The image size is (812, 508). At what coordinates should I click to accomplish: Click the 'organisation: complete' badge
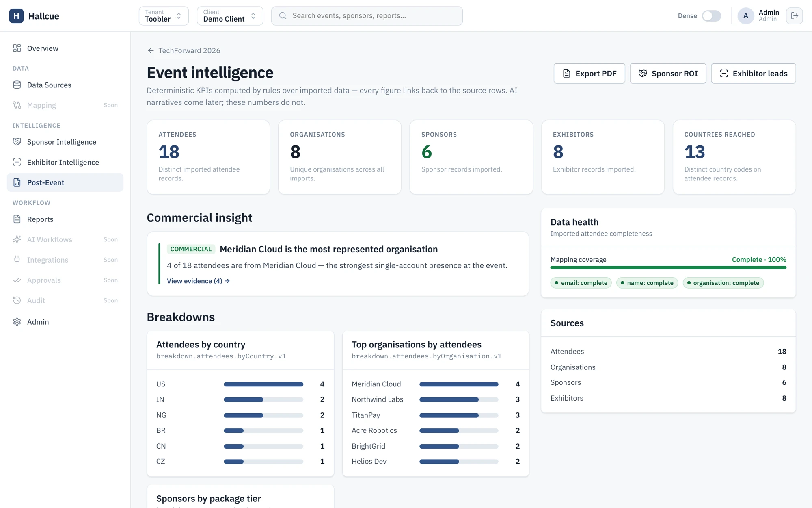click(x=723, y=283)
